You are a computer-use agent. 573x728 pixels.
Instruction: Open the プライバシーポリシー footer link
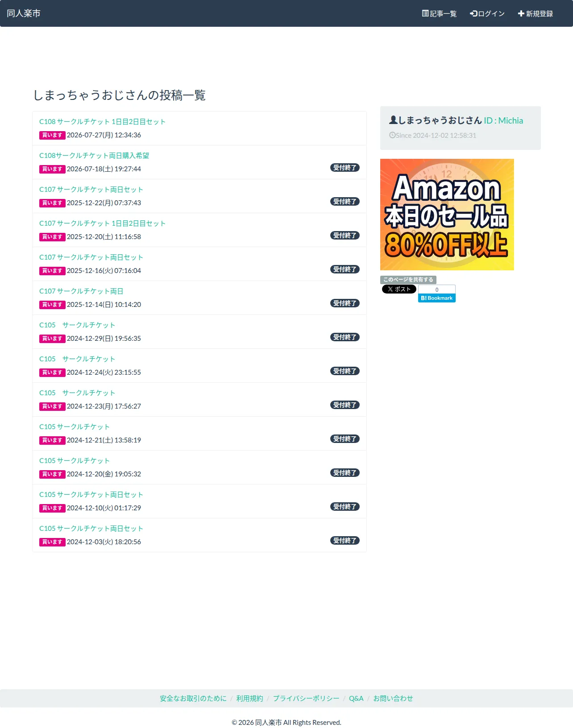point(306,698)
